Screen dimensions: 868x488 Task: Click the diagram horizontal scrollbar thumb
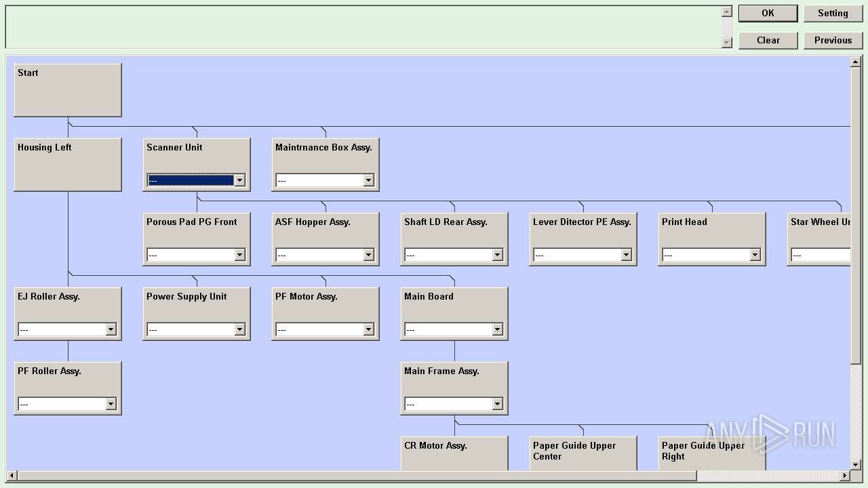point(357,476)
